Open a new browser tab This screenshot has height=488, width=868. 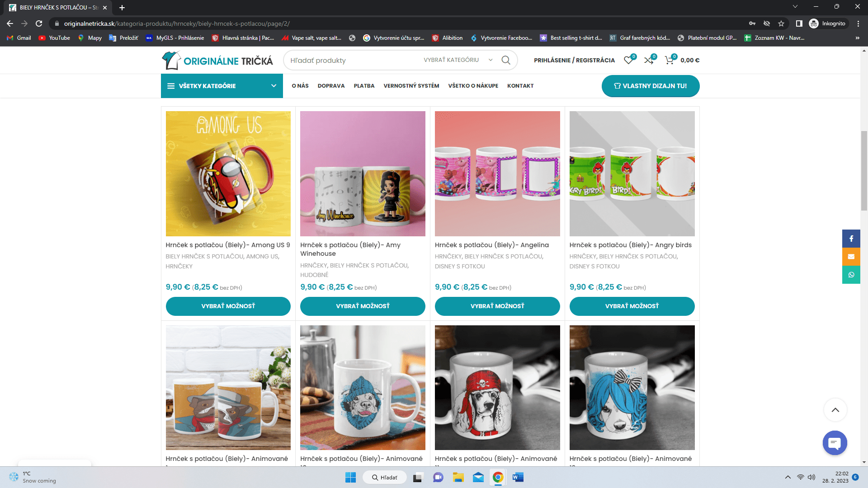(122, 8)
